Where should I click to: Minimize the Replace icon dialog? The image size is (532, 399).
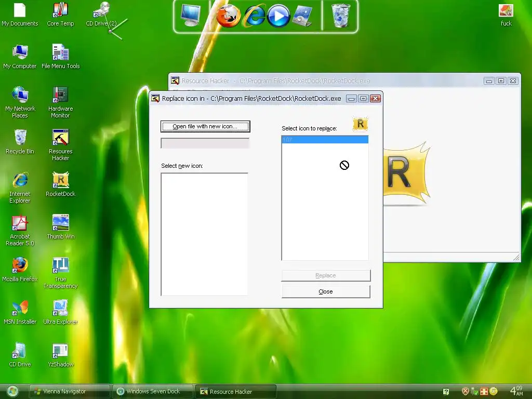352,99
